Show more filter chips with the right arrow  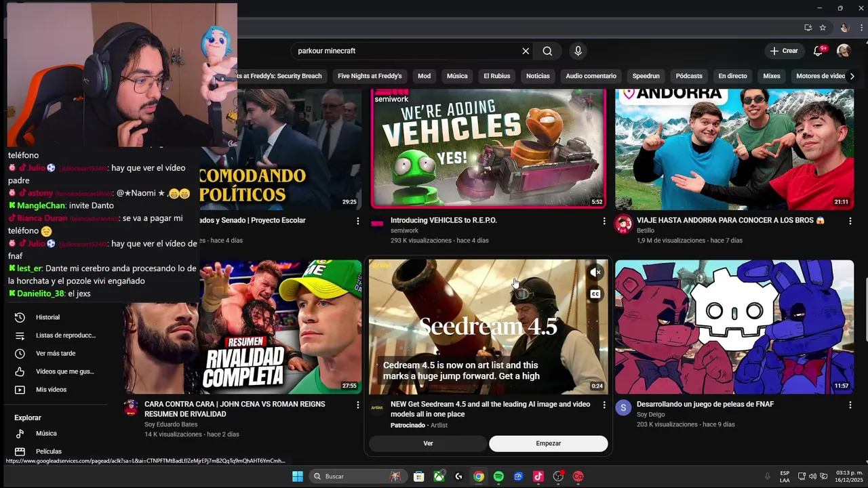click(x=852, y=76)
